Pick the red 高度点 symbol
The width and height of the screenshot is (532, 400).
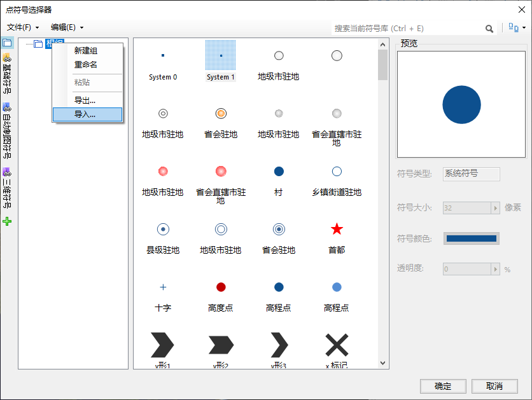coord(221,287)
